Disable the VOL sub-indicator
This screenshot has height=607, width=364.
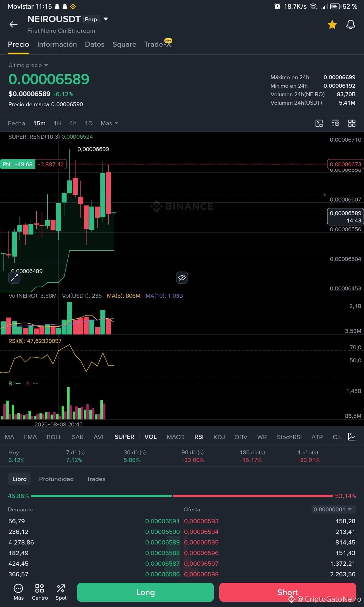[150, 437]
